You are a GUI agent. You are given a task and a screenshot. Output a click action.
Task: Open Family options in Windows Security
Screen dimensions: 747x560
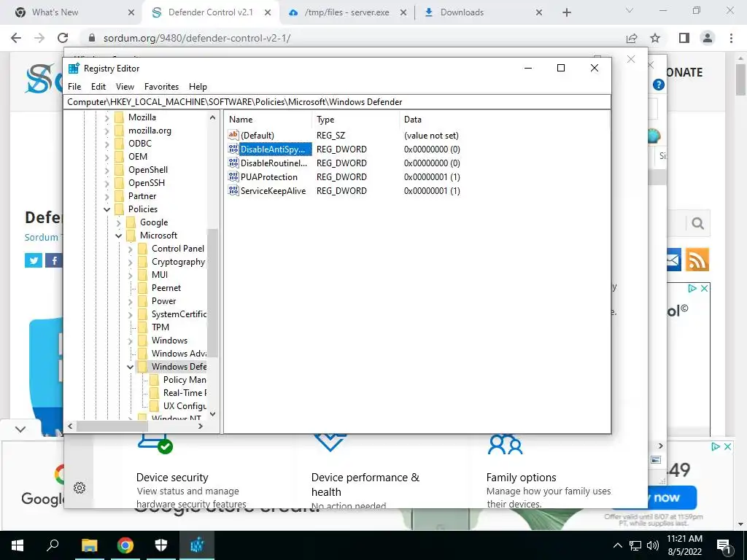[x=521, y=478]
